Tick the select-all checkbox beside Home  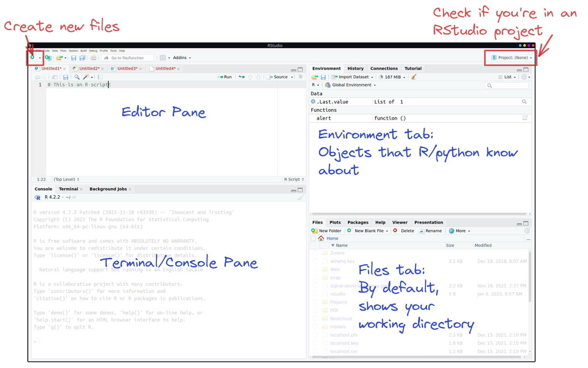coord(313,239)
